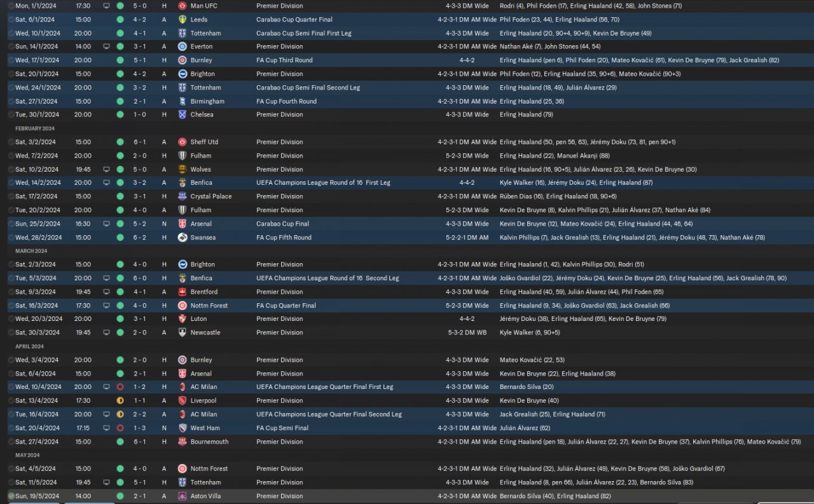The height and width of the screenshot is (504, 814).
Task: Click scorer Kyle Walker (6, 90+5)
Action: click(530, 332)
